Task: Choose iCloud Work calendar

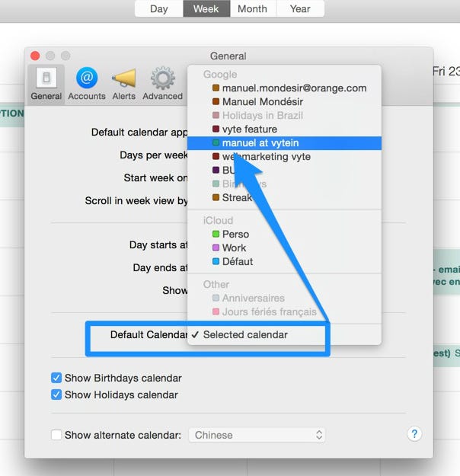Action: (284, 248)
